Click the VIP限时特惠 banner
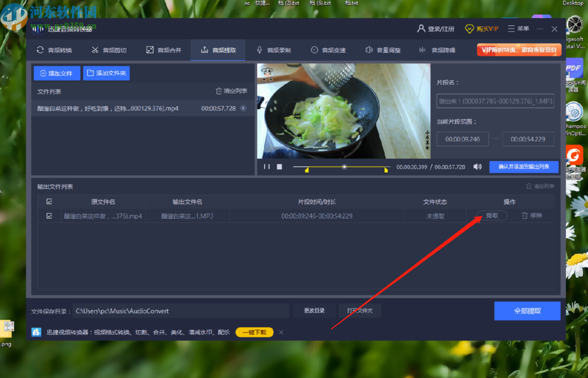The width and height of the screenshot is (588, 378). [x=519, y=50]
